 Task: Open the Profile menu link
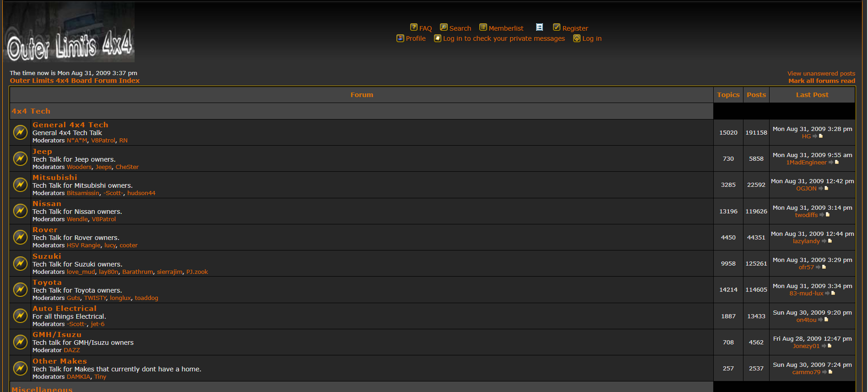[415, 38]
